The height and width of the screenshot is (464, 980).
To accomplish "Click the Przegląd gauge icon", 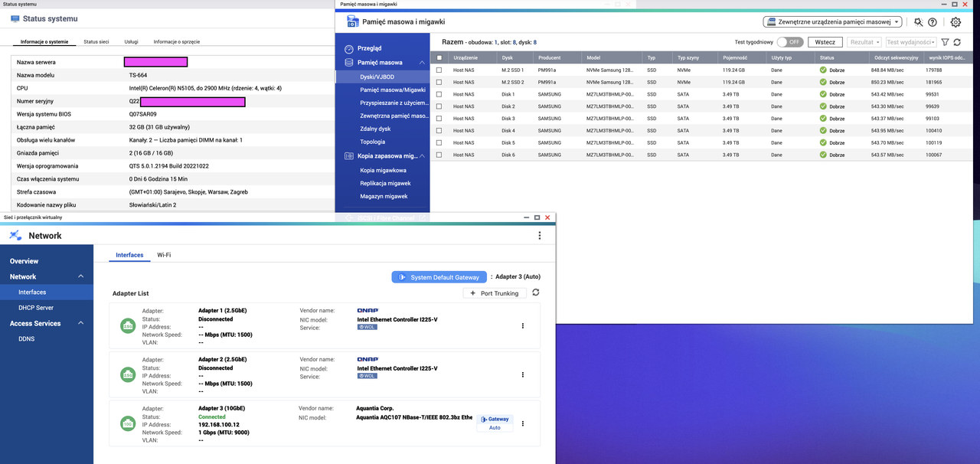I will tap(349, 48).
